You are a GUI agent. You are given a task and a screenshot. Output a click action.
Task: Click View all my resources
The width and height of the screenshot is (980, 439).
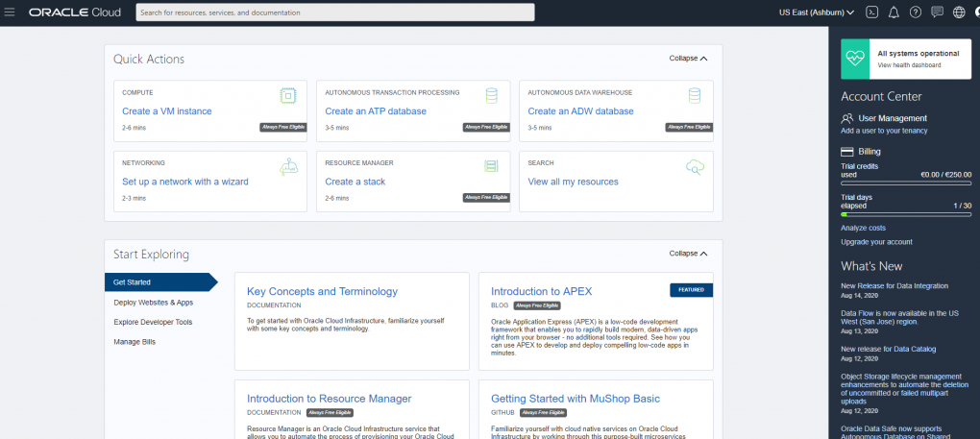point(574,182)
